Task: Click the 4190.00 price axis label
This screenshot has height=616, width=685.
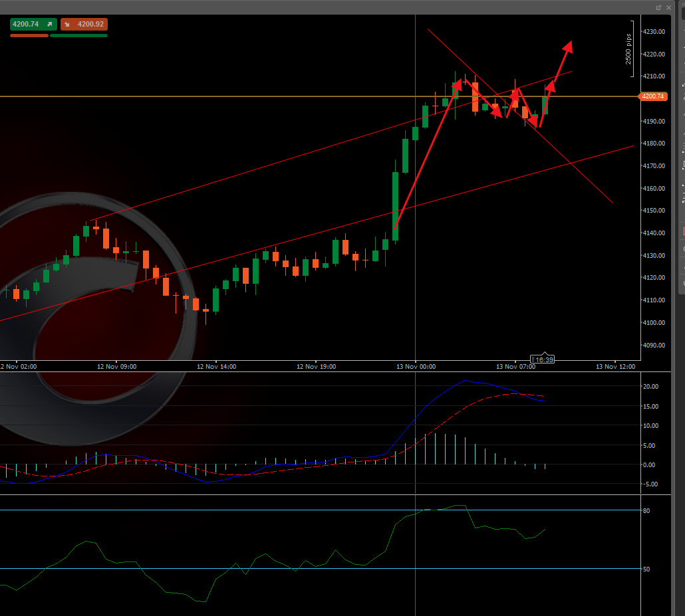Action: pos(654,122)
